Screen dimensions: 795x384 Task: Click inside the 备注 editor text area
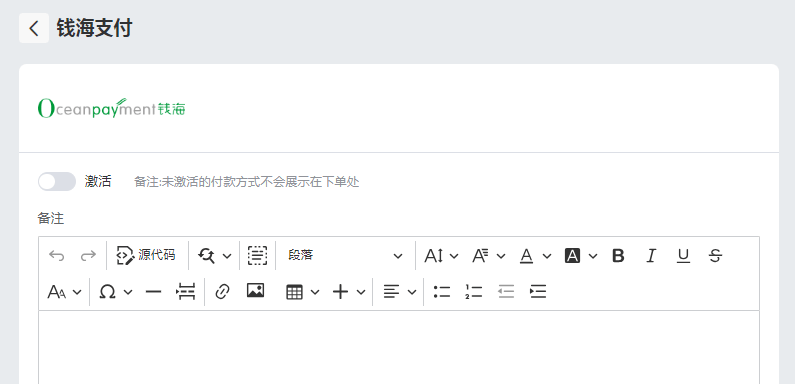click(399, 347)
